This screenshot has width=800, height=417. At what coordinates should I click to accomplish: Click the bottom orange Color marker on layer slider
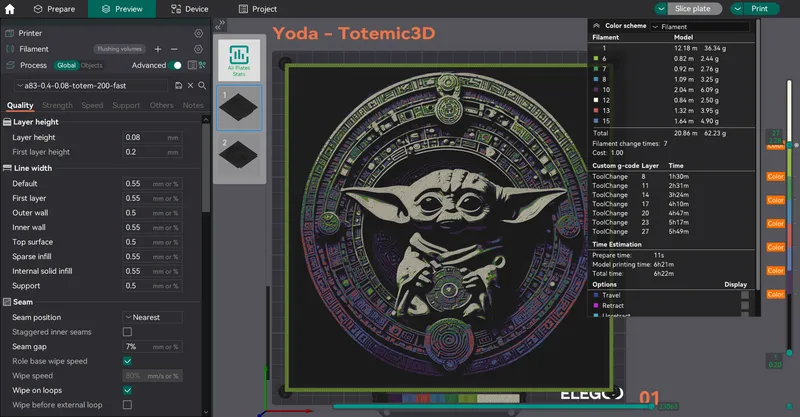pos(776,294)
